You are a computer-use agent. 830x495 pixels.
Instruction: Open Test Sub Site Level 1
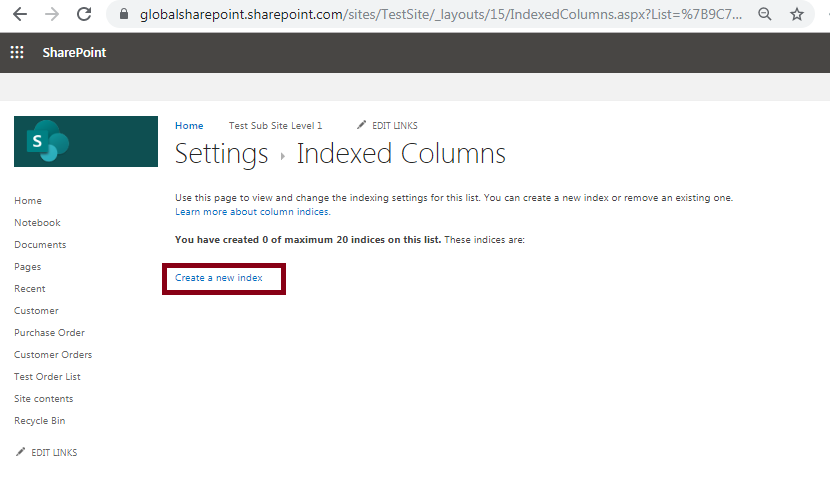pos(275,125)
